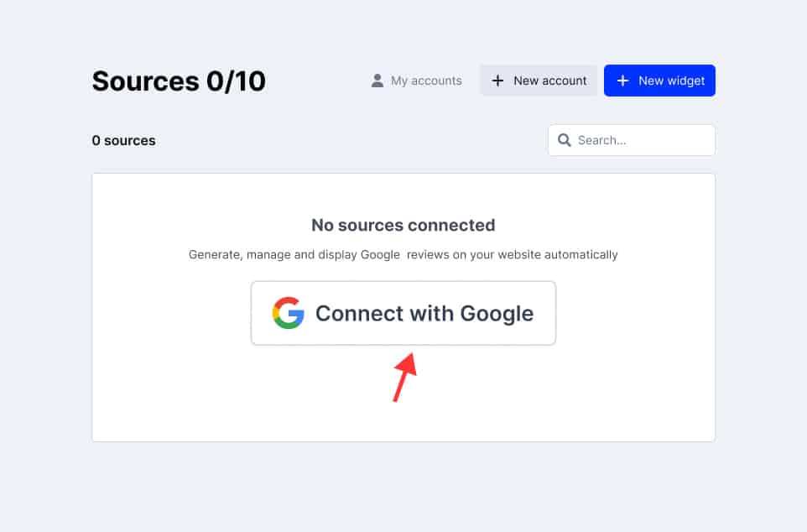Click the Generate, manage and display description text
The image size is (807, 532).
coord(403,254)
